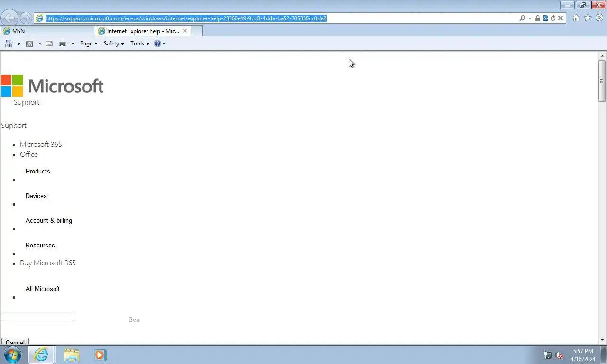
Task: Switch to the MSN tab
Action: [47, 31]
